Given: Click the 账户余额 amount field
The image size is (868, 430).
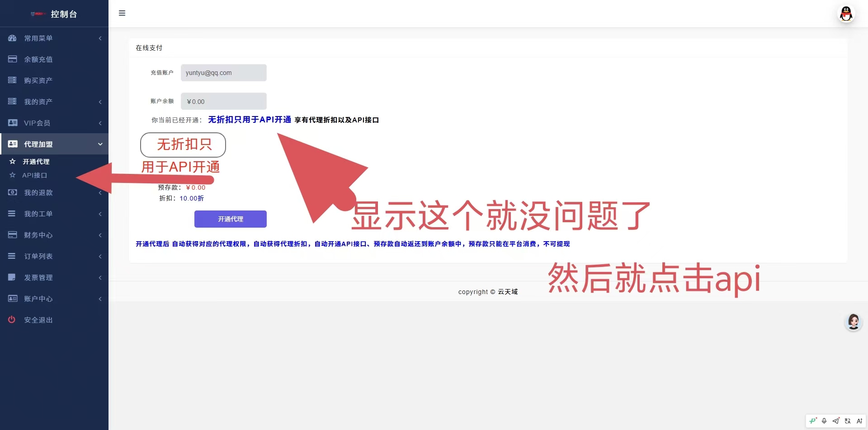Looking at the screenshot, I should pos(224,101).
